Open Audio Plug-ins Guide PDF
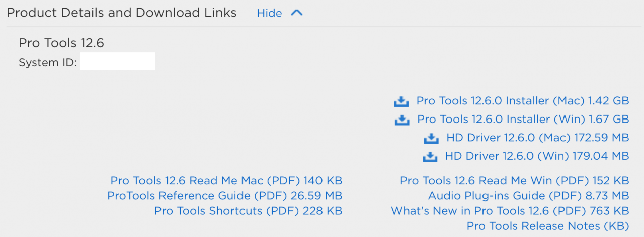This screenshot has height=237, width=644. click(529, 196)
